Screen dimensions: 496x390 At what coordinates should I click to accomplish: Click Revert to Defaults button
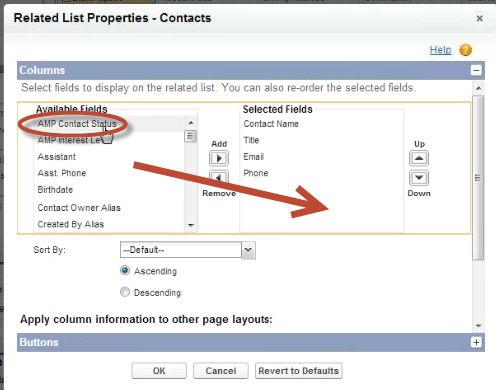point(299,371)
